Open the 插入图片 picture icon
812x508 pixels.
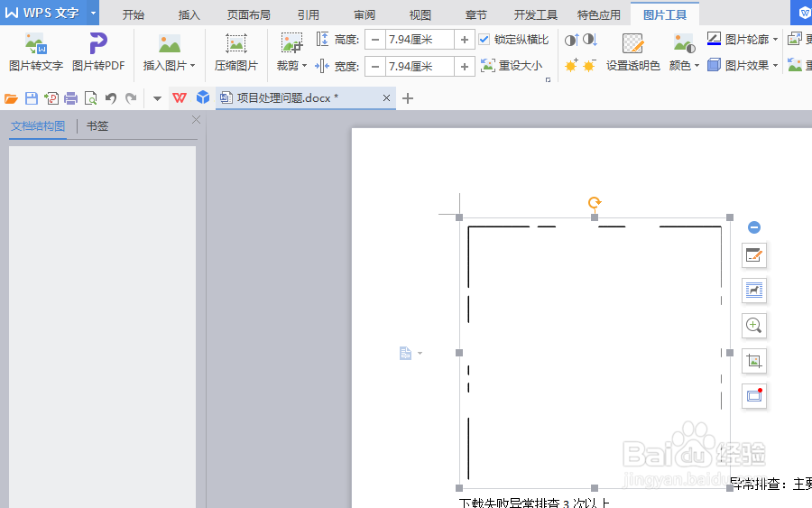click(170, 43)
